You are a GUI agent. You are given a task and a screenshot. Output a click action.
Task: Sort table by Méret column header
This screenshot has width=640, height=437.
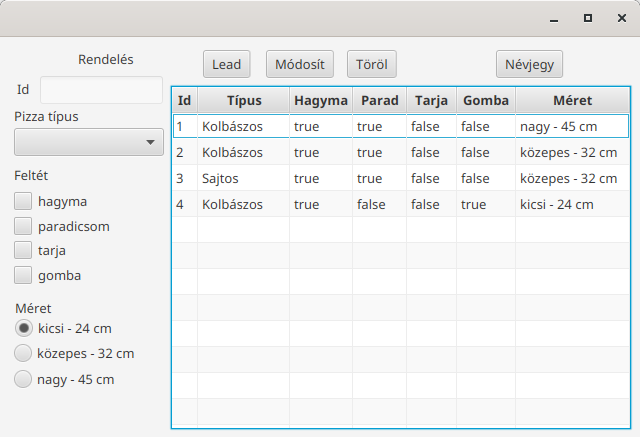pos(572,100)
